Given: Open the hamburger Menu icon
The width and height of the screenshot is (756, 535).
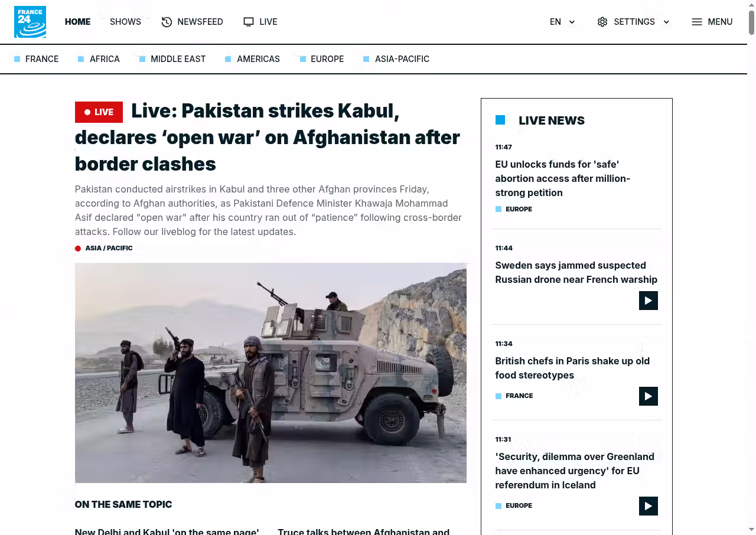Looking at the screenshot, I should click(697, 22).
